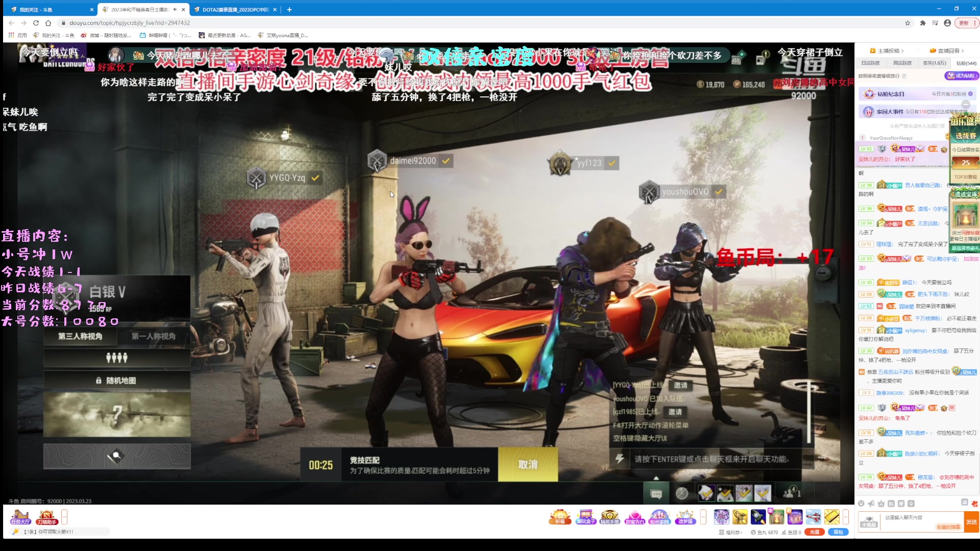The width and height of the screenshot is (980, 551).
Task: Toggle the 未佩戴 badge selector
Action: tap(869, 521)
